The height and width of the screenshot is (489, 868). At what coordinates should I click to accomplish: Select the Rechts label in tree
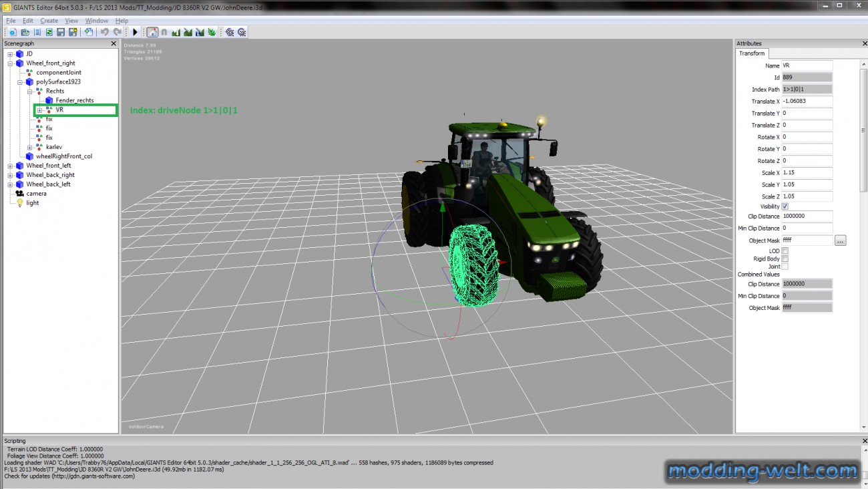55,92
